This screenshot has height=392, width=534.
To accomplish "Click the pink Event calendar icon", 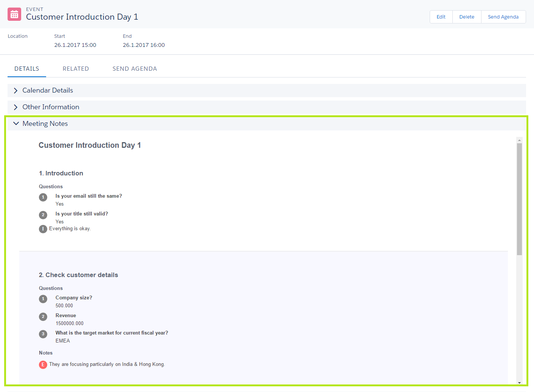I will pyautogui.click(x=14, y=14).
